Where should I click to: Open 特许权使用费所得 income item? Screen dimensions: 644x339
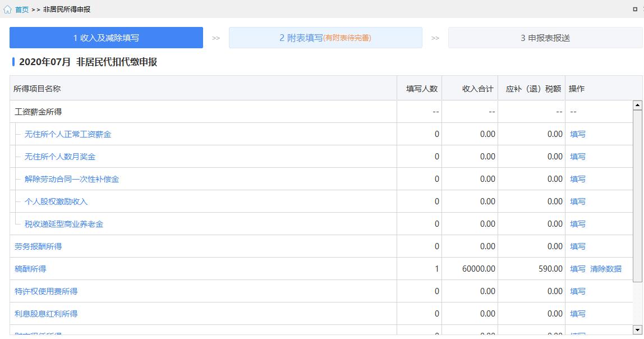tap(46, 291)
